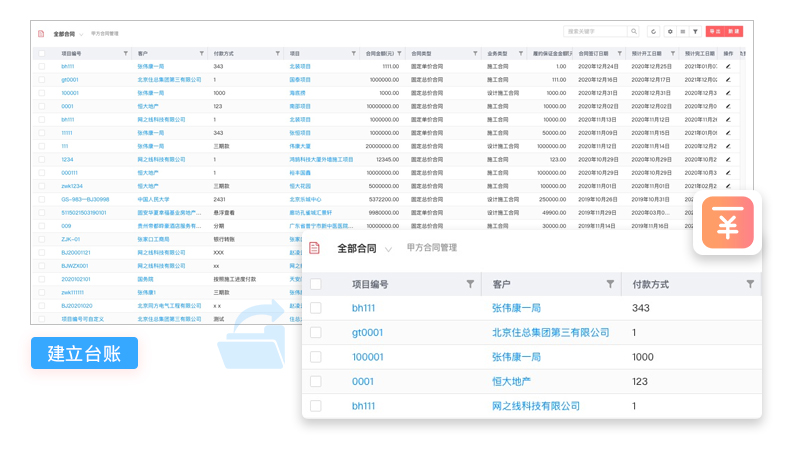The image size is (792, 459).
Task: Expand the enlarged 全部合同 dropdown
Action: pos(388,249)
